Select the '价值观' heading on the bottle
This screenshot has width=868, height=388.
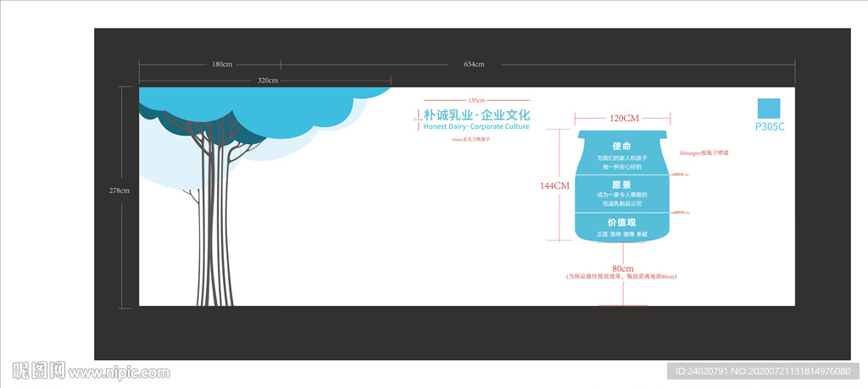[x=621, y=223]
